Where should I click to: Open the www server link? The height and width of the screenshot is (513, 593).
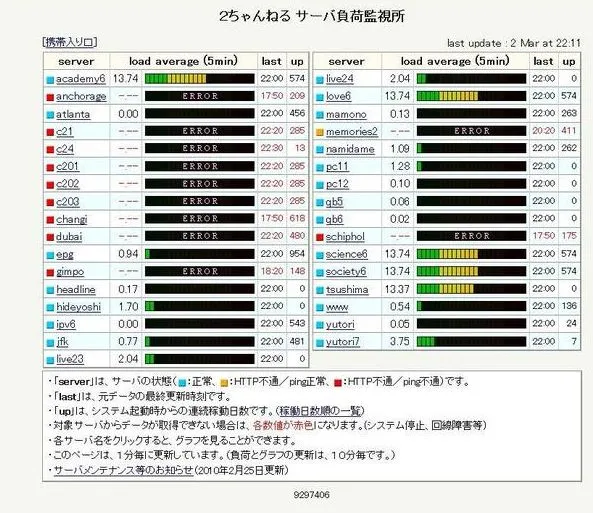[x=337, y=307]
